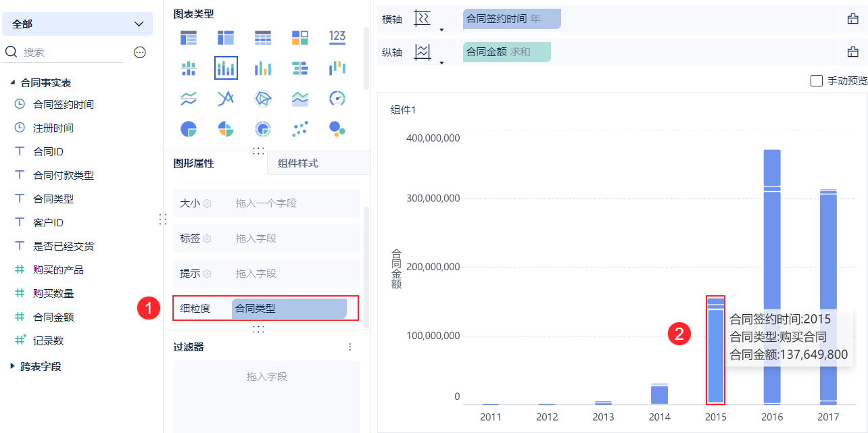The image size is (868, 433).
Task: Select the 合同金额 field in the list
Action: coord(53,317)
